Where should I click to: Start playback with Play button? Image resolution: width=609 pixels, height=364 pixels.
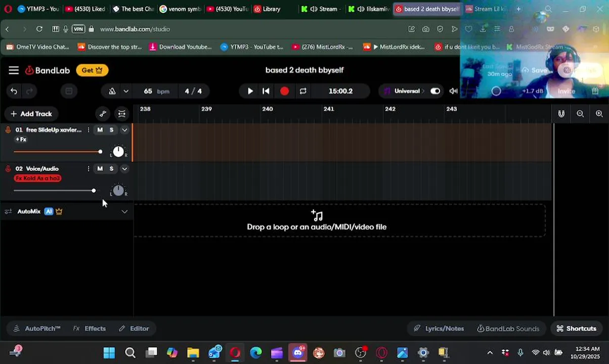pyautogui.click(x=250, y=91)
